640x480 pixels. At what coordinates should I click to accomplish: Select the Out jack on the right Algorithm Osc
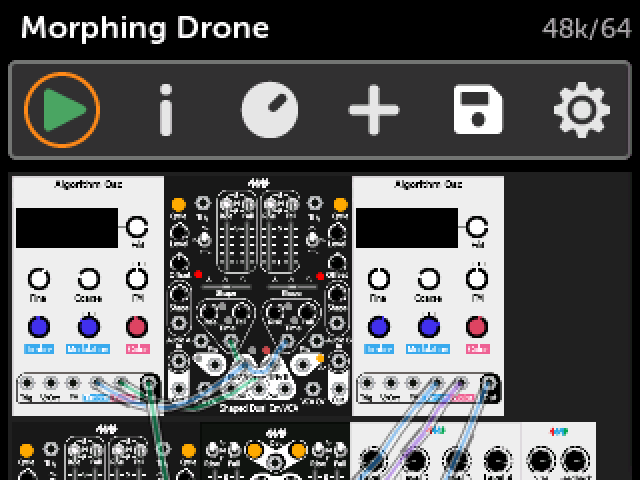click(x=489, y=383)
